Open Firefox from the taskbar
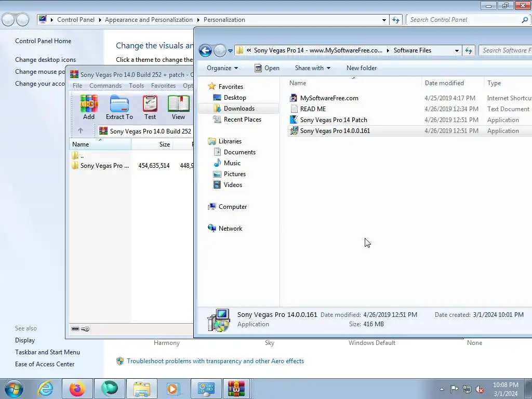532x399 pixels. 77,389
